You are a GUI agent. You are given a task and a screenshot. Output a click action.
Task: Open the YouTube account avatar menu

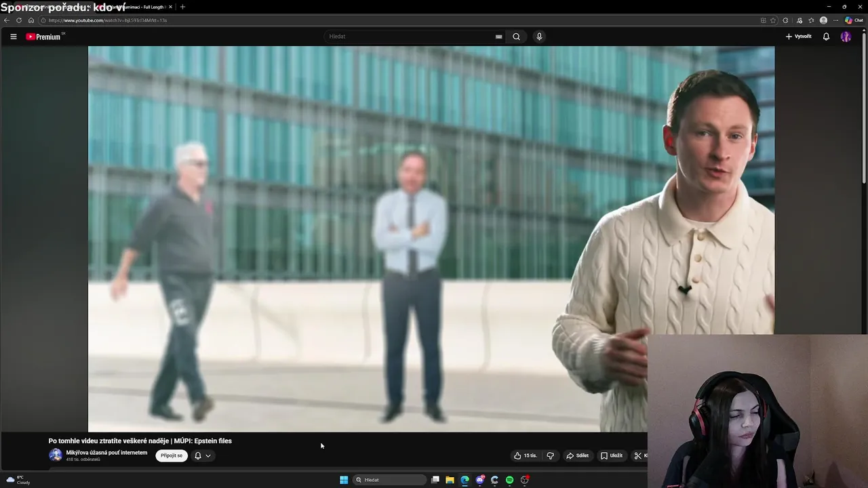click(846, 37)
